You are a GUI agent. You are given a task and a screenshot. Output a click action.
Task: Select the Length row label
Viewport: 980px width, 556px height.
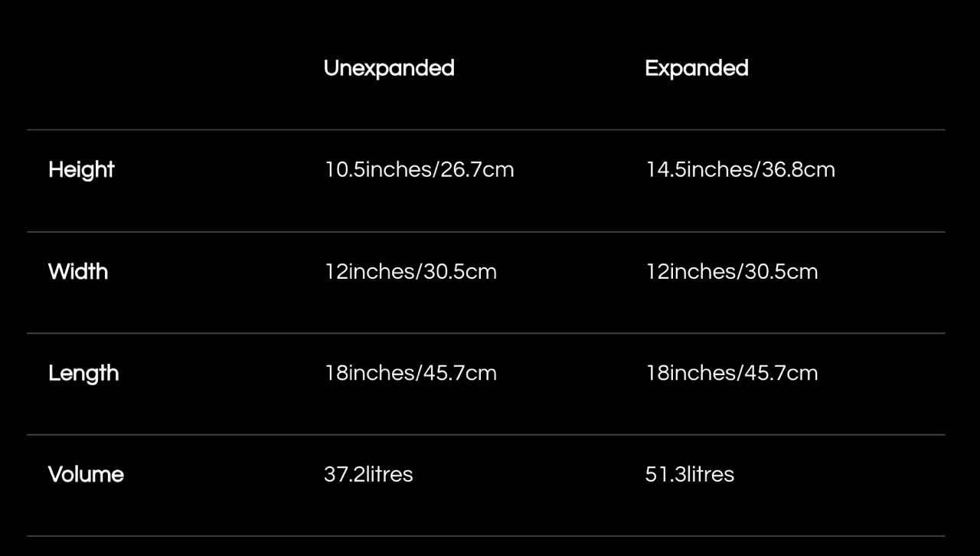[83, 374]
